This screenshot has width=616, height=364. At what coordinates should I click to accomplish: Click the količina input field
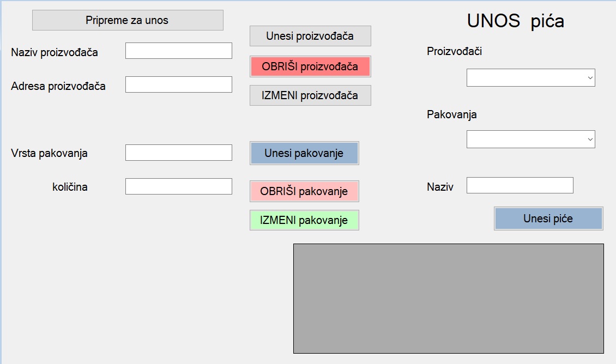tap(179, 186)
